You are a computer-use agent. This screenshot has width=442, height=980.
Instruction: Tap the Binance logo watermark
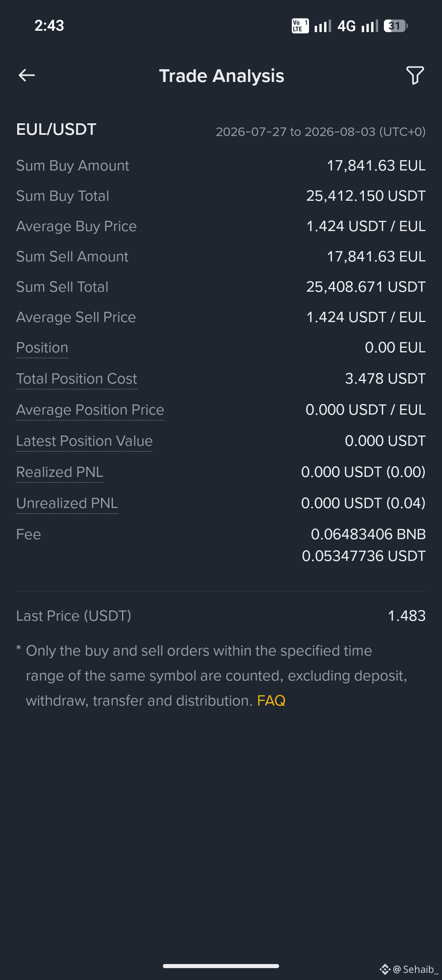click(385, 969)
